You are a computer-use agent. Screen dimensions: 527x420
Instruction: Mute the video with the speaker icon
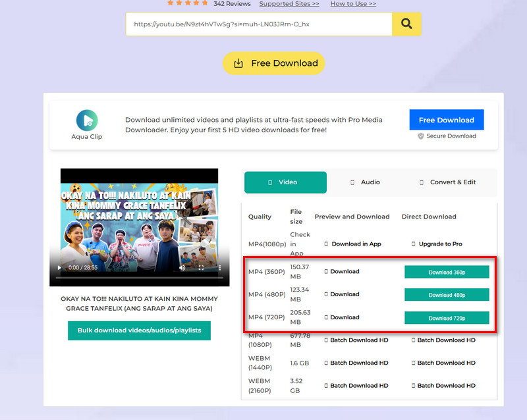[x=182, y=268]
